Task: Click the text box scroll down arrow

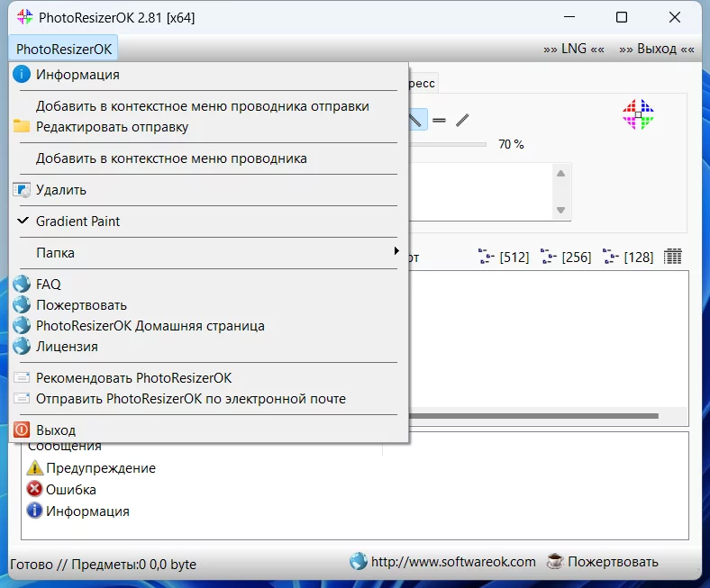Action: point(560,210)
